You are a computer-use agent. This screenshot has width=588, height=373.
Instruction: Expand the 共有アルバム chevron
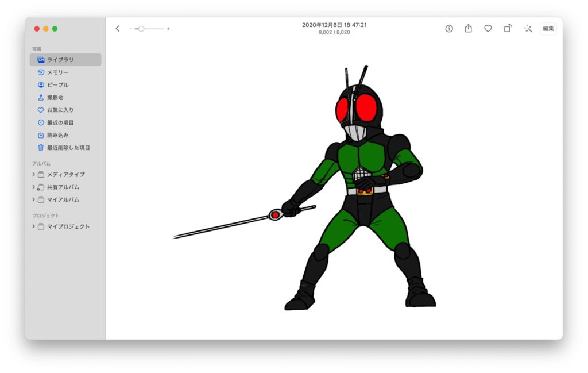[33, 187]
